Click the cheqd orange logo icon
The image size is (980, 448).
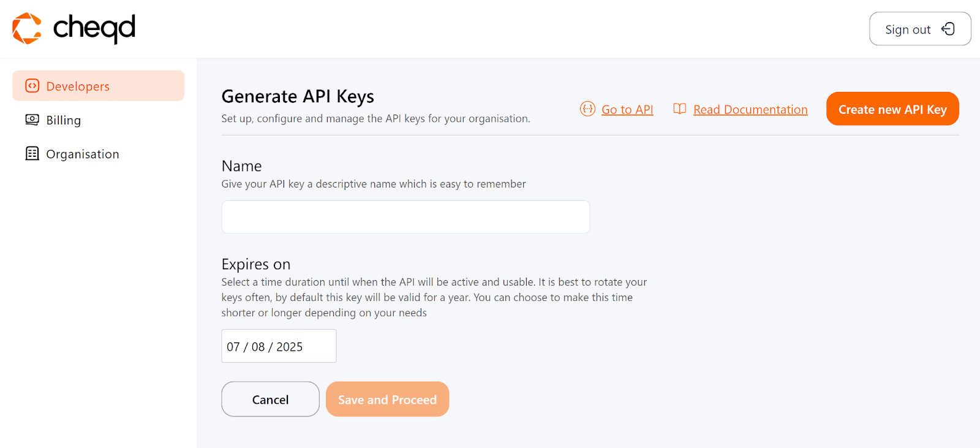(x=27, y=29)
